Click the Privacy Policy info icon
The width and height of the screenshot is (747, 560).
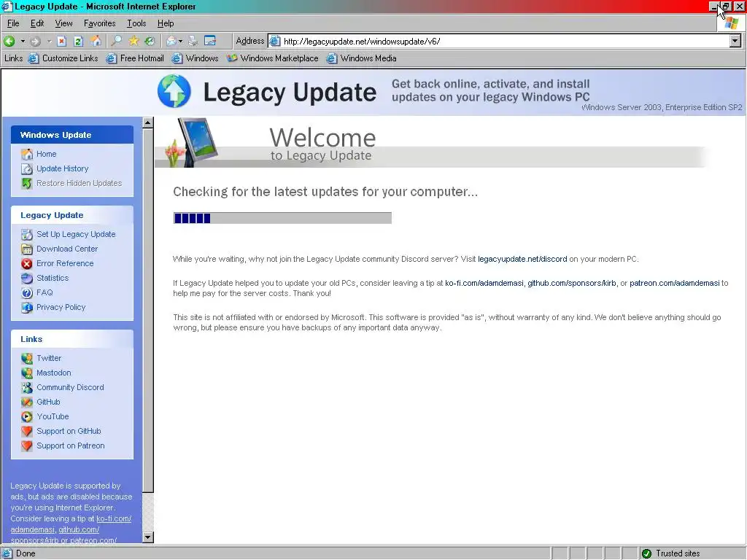coord(27,308)
